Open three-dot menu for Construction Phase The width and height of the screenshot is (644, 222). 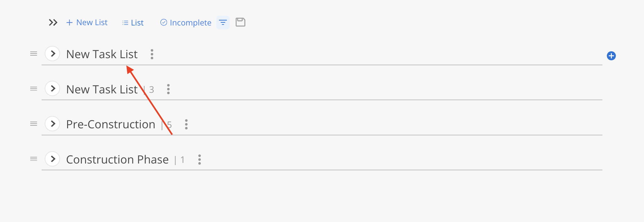(x=199, y=160)
